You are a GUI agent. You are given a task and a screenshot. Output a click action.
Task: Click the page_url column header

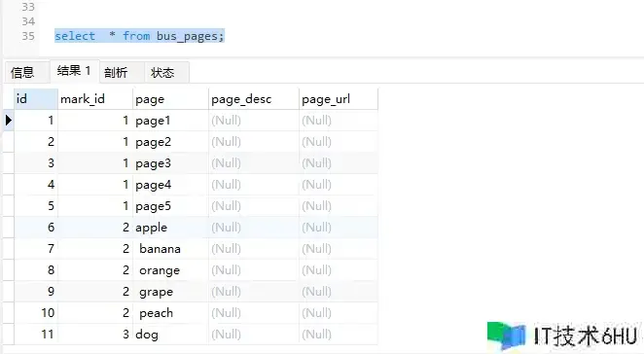click(x=338, y=99)
